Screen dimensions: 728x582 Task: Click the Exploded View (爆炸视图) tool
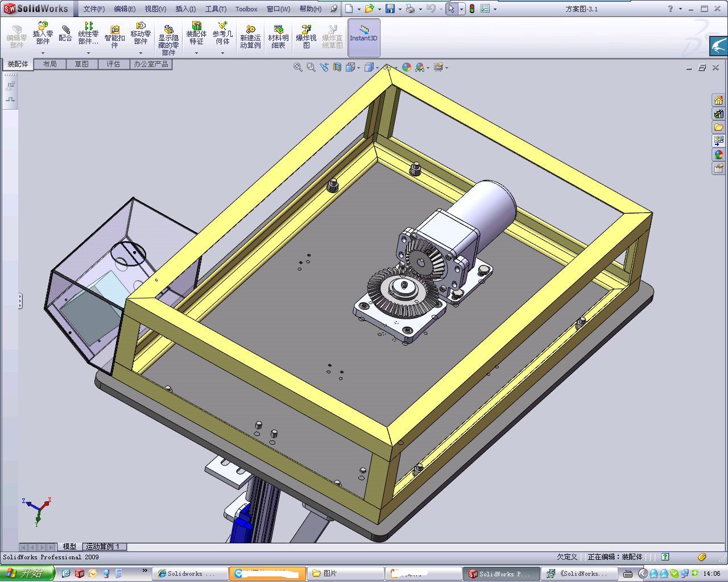click(x=306, y=37)
